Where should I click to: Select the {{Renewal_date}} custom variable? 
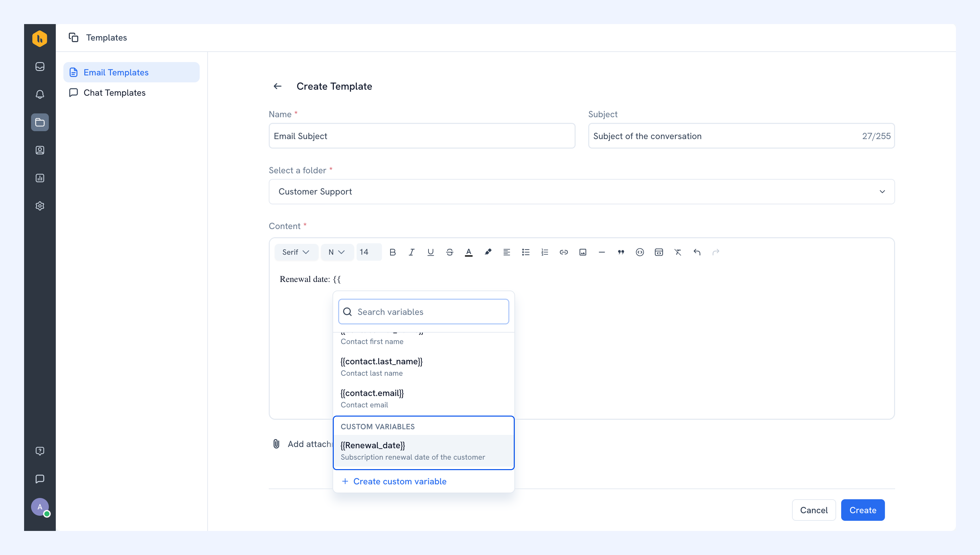click(423, 451)
